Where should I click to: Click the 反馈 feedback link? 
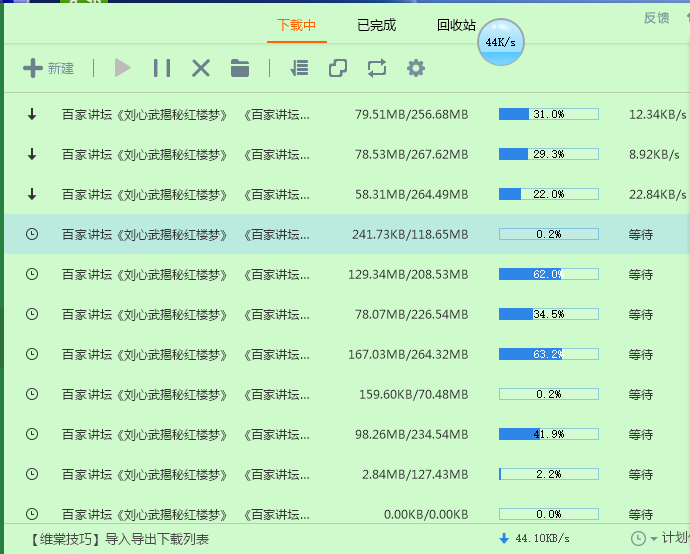coord(657,18)
